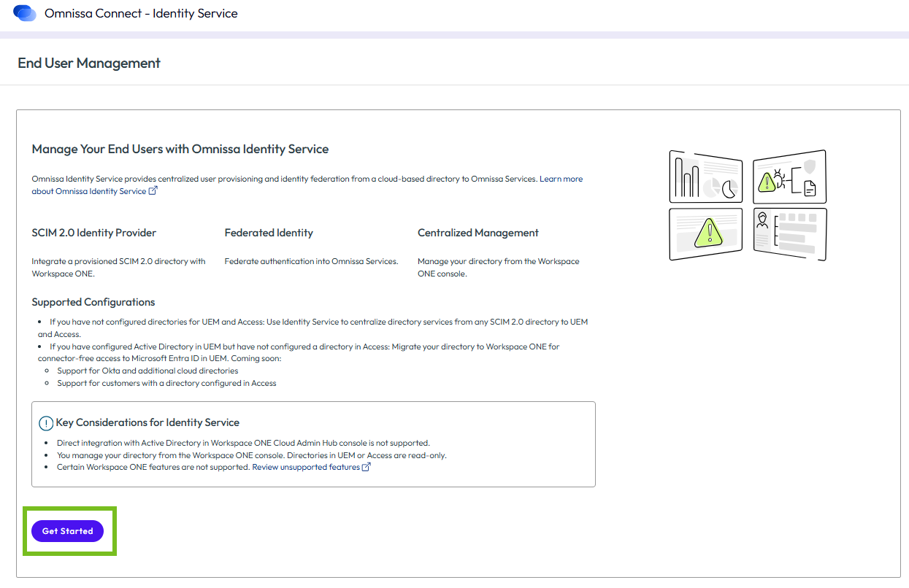The height and width of the screenshot is (588, 909).
Task: Select the Centralized Management heading
Action: [478, 233]
